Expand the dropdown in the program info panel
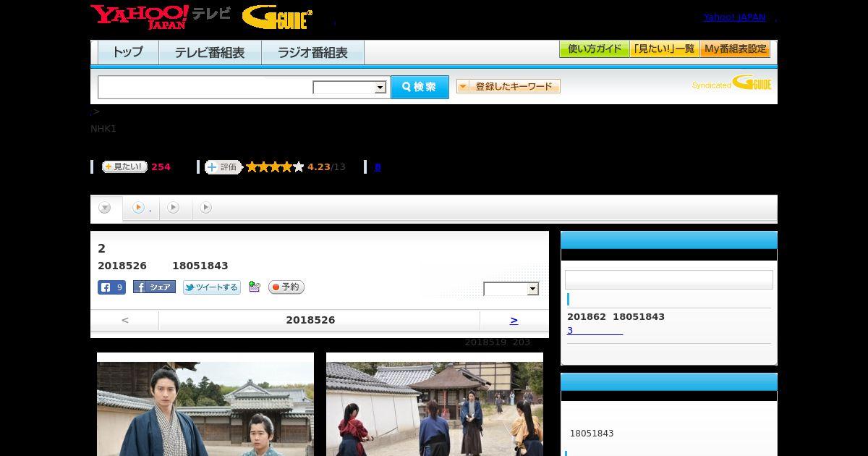 coord(511,289)
